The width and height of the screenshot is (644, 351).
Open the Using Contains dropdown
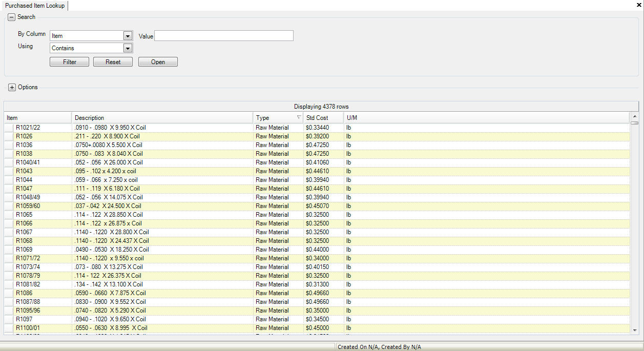pyautogui.click(x=128, y=48)
